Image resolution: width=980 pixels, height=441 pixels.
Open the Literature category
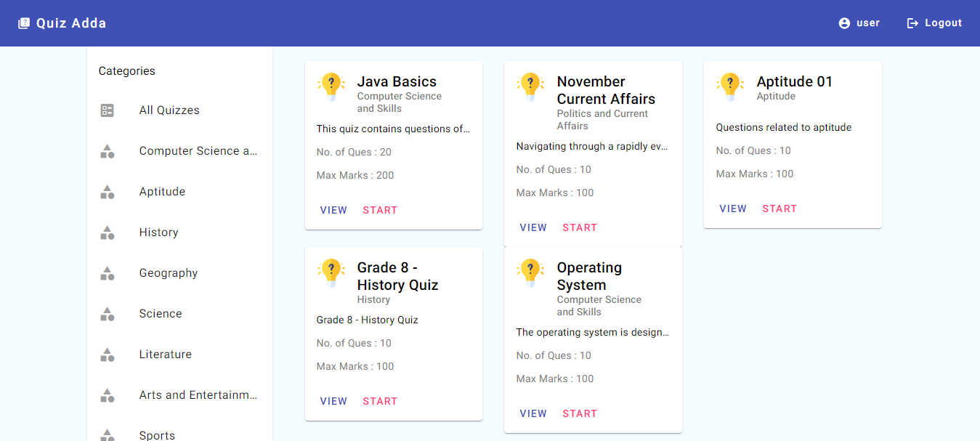pos(166,355)
